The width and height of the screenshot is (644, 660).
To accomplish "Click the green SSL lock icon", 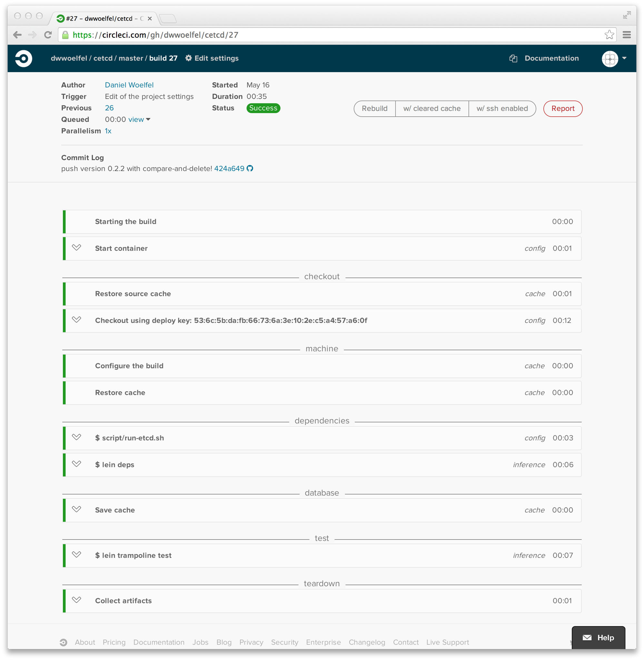I will [x=65, y=35].
